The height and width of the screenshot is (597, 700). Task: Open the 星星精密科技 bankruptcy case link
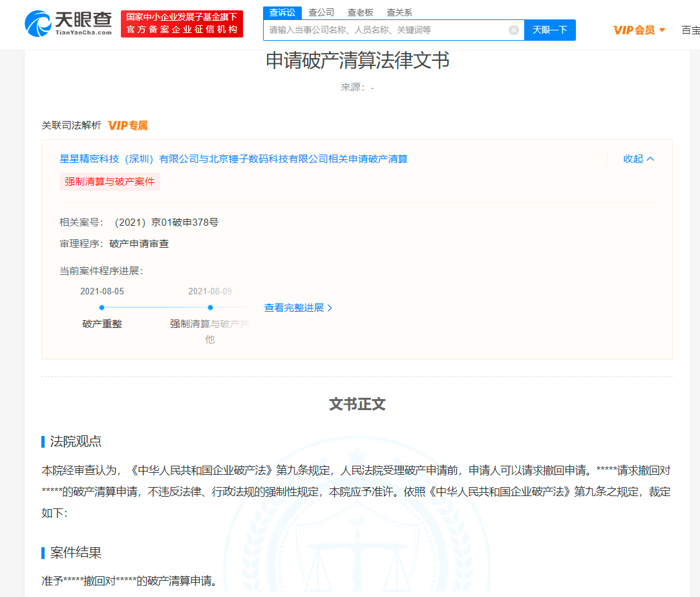233,159
